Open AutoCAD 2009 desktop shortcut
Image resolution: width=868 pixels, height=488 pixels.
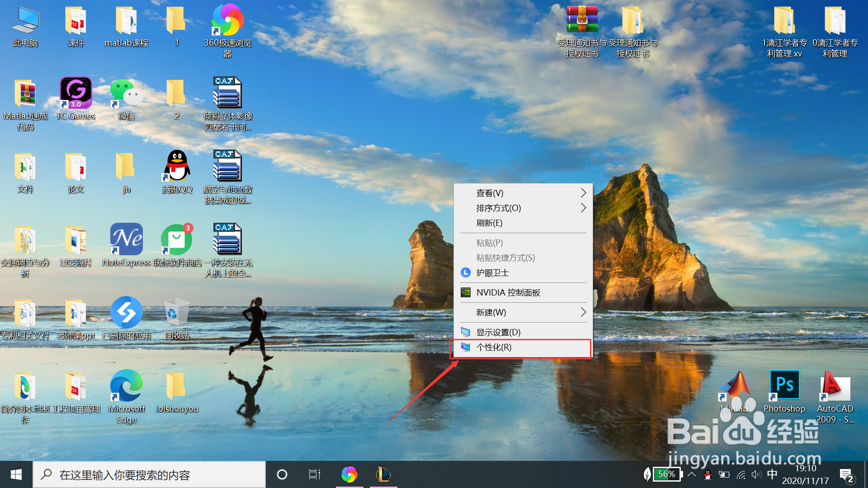coord(834,386)
